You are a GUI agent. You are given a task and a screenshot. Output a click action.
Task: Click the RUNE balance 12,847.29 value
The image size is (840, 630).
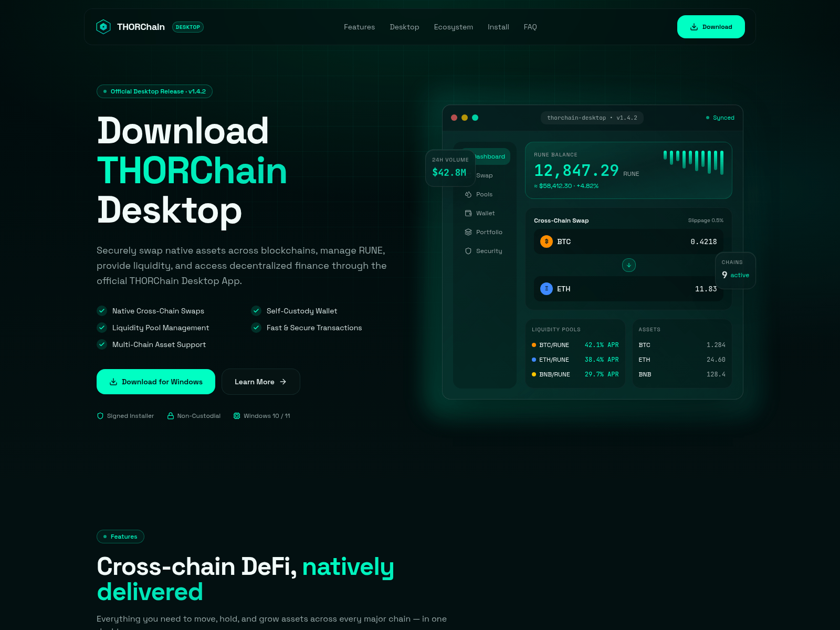click(x=576, y=171)
